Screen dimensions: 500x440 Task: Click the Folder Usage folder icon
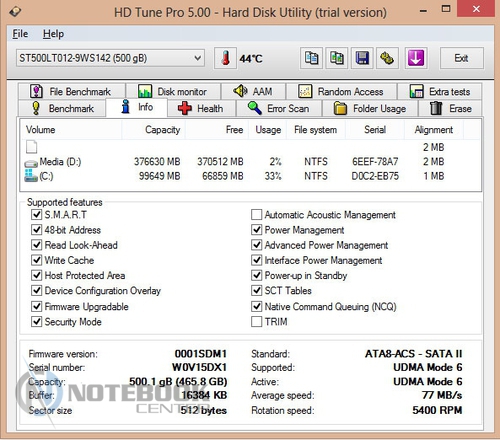340,108
